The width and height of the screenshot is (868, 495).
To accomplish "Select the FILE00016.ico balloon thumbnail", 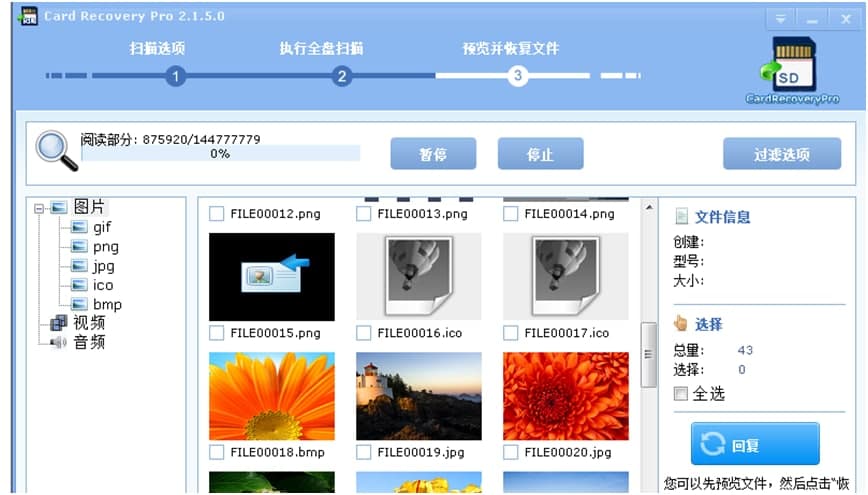I will [x=419, y=277].
